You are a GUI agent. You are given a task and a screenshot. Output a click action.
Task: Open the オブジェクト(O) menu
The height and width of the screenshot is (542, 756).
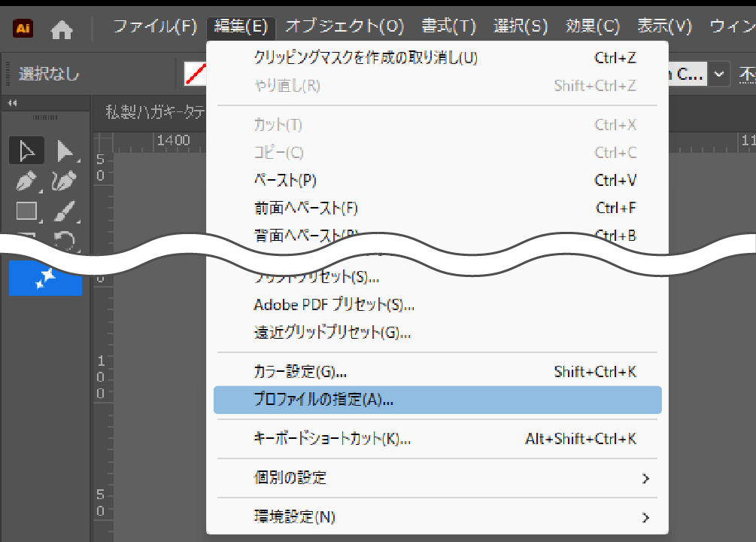pyautogui.click(x=345, y=26)
